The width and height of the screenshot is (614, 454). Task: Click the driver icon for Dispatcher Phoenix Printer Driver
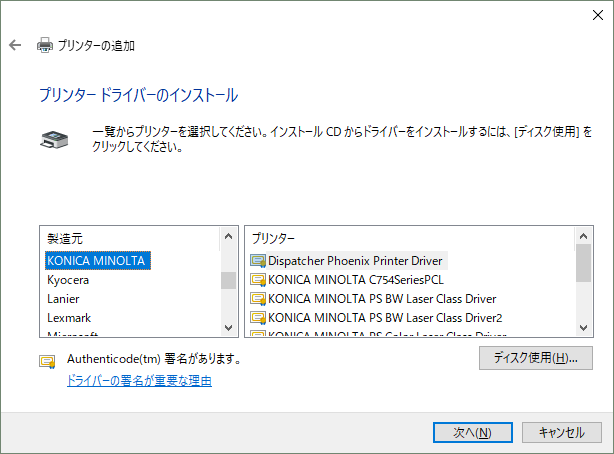(x=258, y=260)
